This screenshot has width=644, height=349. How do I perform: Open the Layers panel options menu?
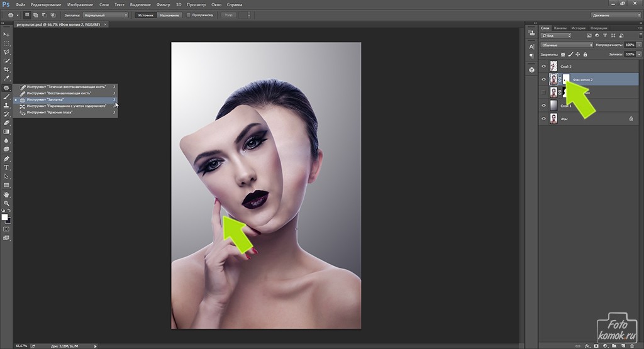click(x=640, y=28)
